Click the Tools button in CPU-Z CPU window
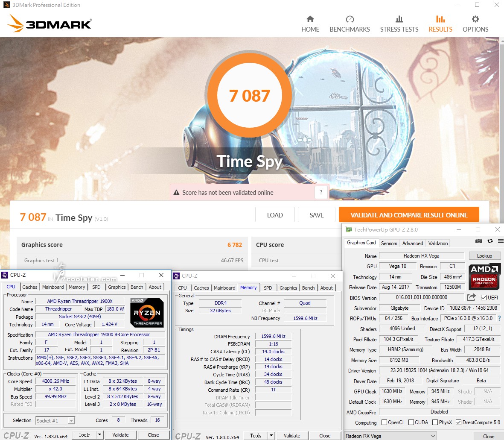 point(84,435)
